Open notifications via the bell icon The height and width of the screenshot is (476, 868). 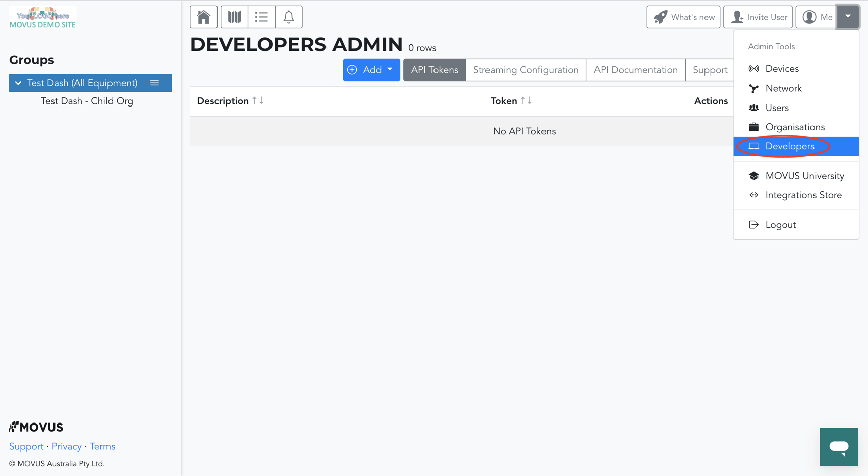tap(288, 17)
